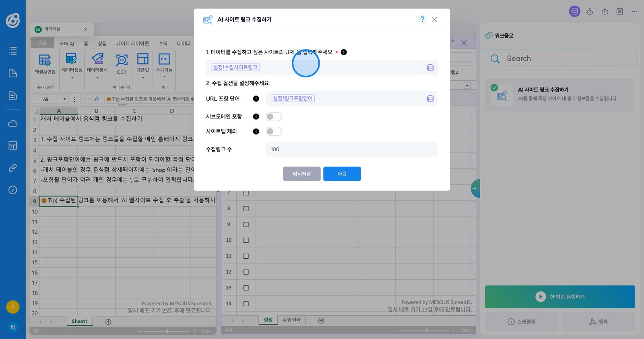Collapse workflow panel with arrow handle
644x339 pixels.
pyautogui.click(x=475, y=188)
